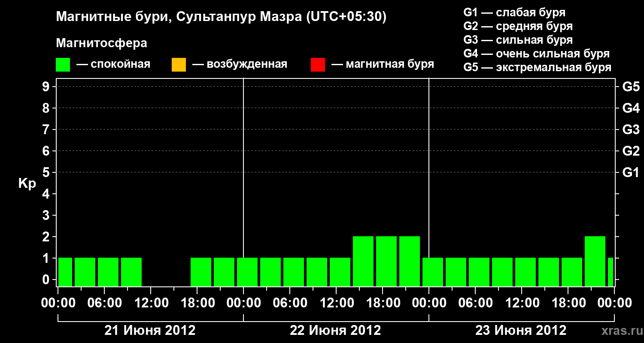644x343 pixels.
Task: Click the '23 Июня 2012' date label
Action: coord(521,331)
